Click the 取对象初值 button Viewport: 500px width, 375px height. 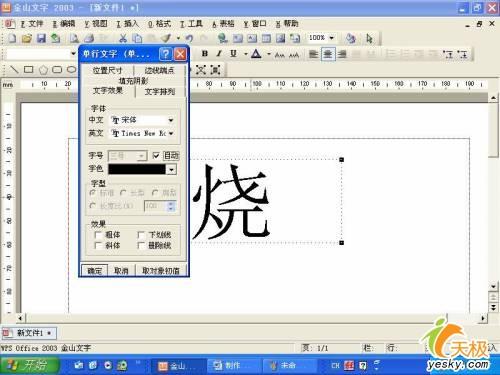[161, 271]
